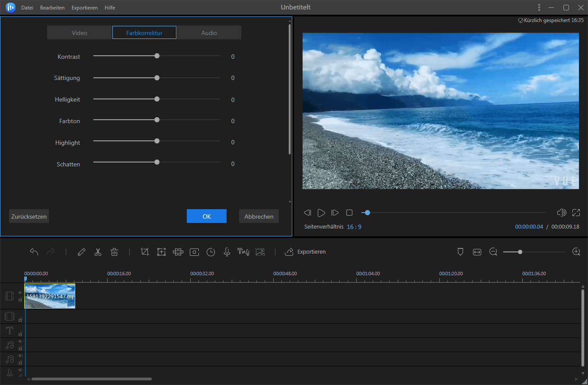This screenshot has height=385, width=588.
Task: Click the scissors split tool
Action: [98, 252]
